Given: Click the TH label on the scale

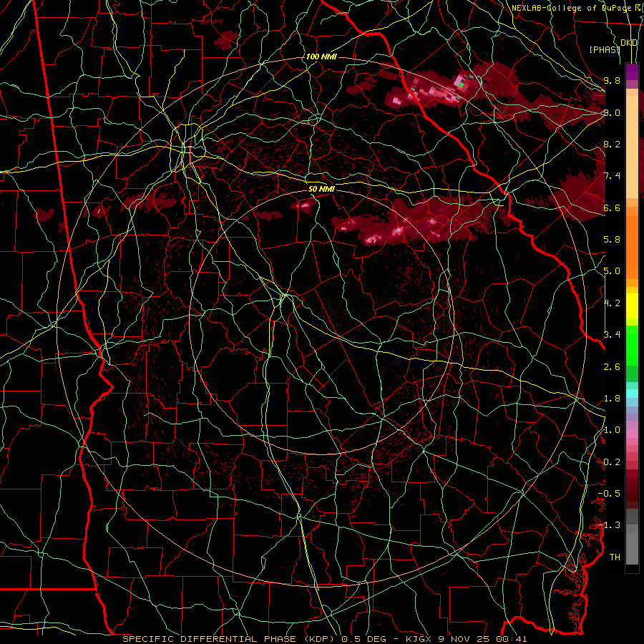Looking at the screenshot, I should (615, 557).
